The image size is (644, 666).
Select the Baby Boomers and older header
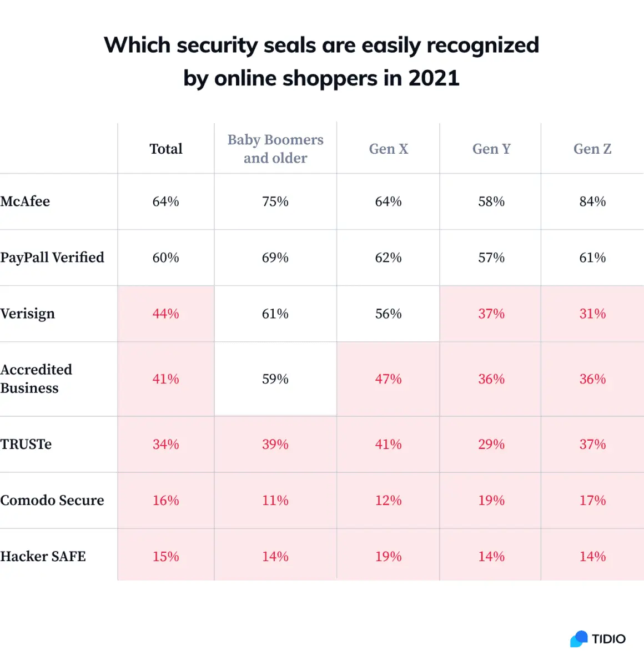pyautogui.click(x=275, y=149)
